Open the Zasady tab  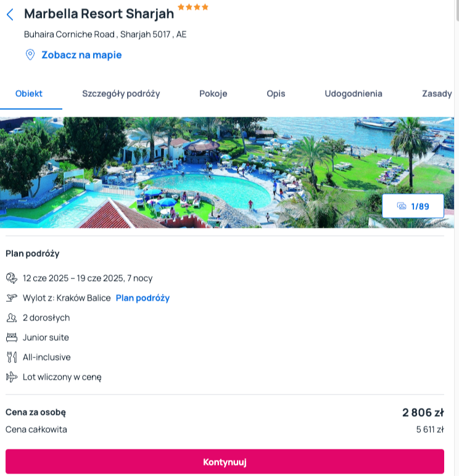[437, 93]
